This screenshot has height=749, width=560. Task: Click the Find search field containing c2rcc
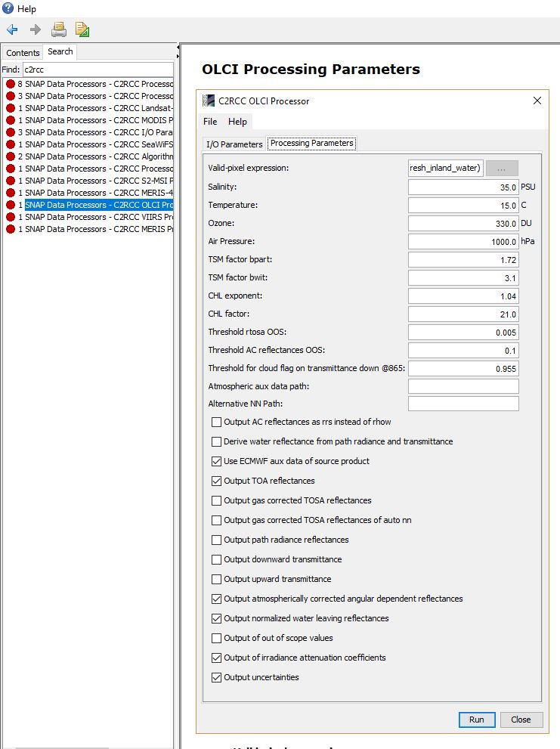tap(98, 70)
